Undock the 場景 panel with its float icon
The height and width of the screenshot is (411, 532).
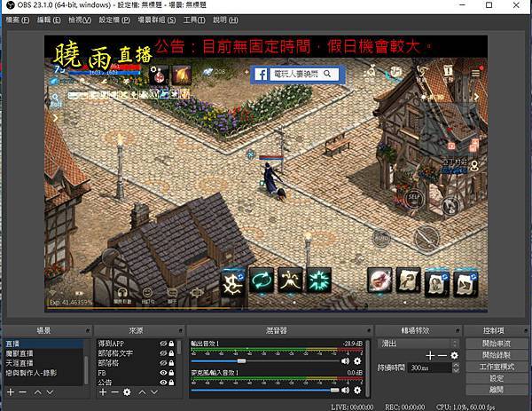point(87,330)
